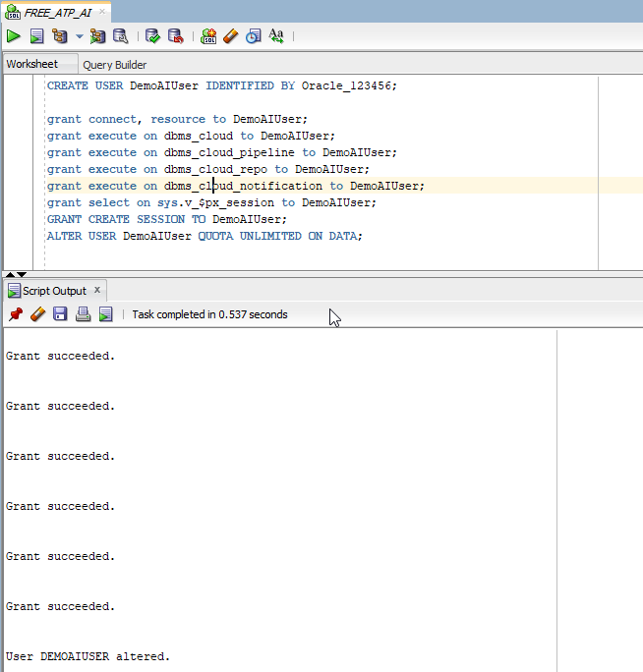Collapse editor with up splitter arrow
The height and width of the screenshot is (672, 643).
tap(10, 274)
